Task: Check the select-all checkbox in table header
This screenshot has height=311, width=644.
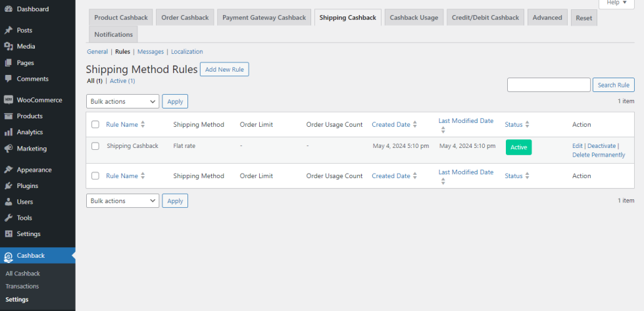Action: pos(95,124)
